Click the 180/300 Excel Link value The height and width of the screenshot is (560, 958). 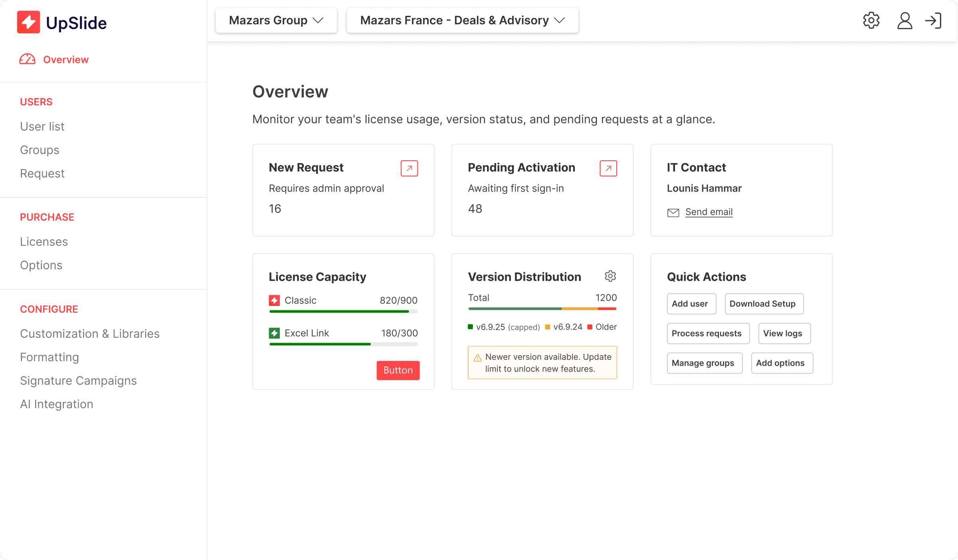(x=399, y=333)
